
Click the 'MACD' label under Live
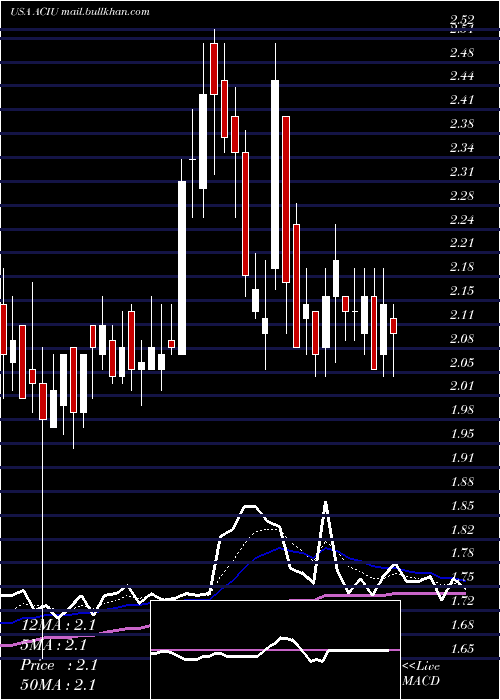(x=421, y=681)
